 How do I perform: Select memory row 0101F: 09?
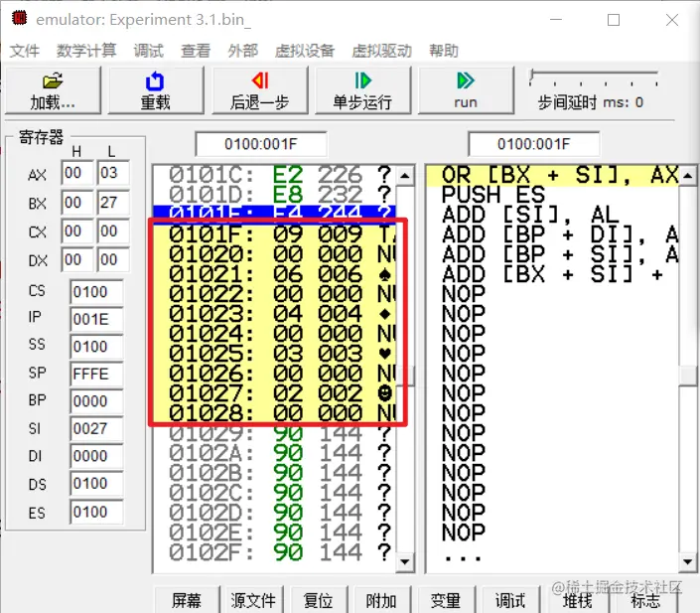click(274, 233)
